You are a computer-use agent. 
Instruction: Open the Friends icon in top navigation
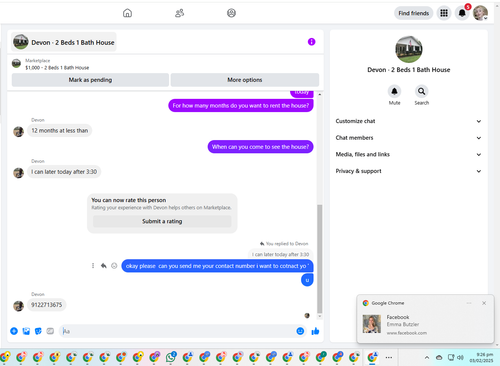[179, 13]
